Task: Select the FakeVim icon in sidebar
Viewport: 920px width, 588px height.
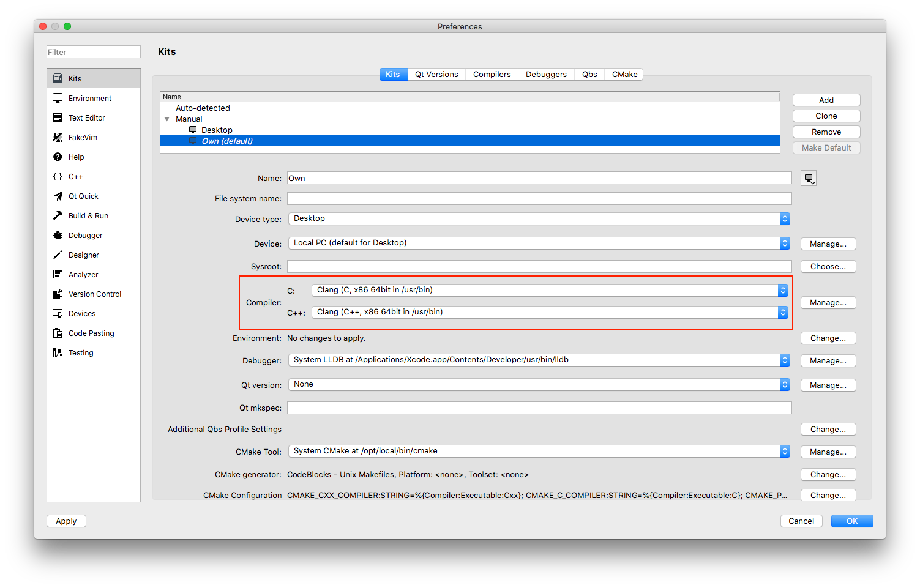Action: [58, 137]
